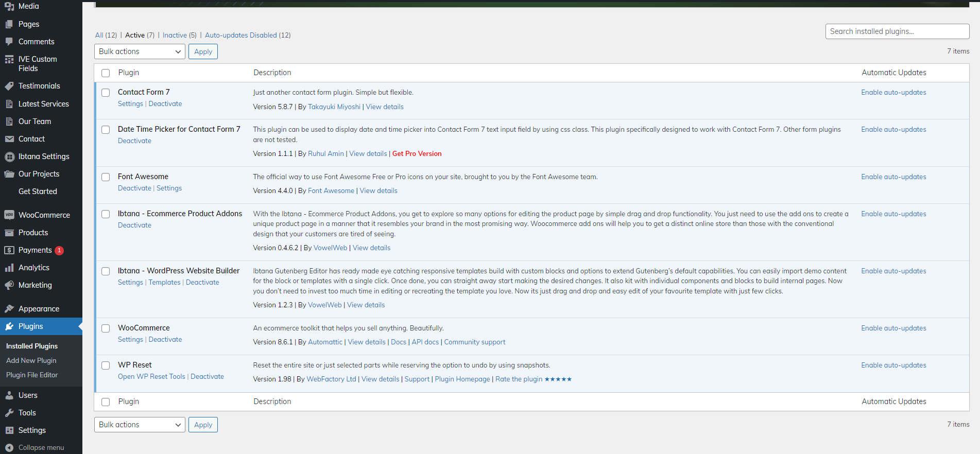Open Plugin File Editor submenu item
980x454 pixels.
32,375
